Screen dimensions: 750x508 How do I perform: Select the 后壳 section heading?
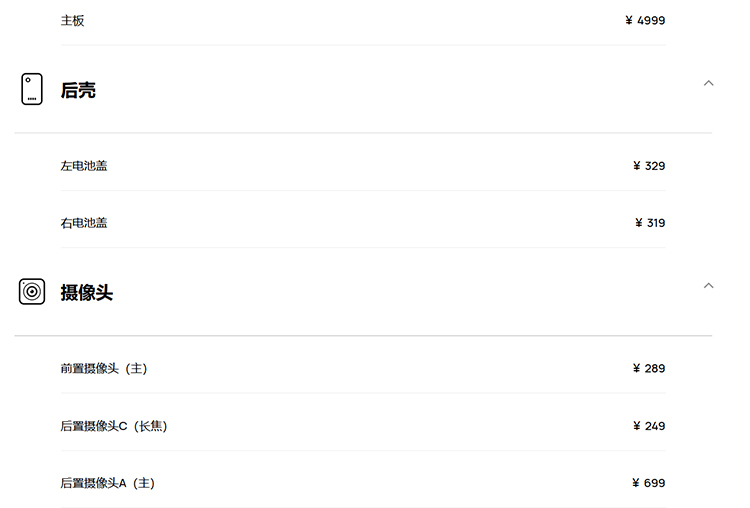point(78,90)
